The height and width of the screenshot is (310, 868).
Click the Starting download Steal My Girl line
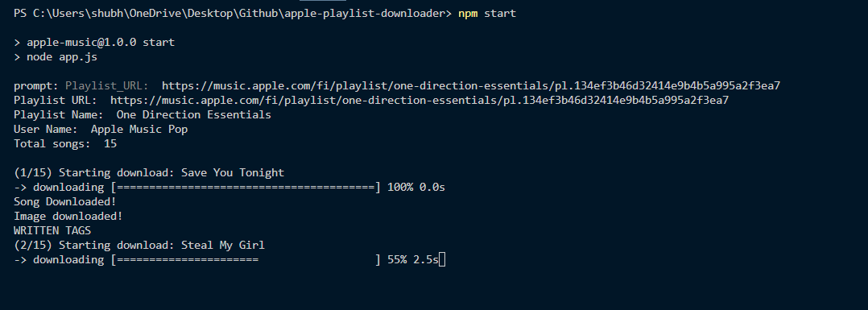pyautogui.click(x=139, y=246)
